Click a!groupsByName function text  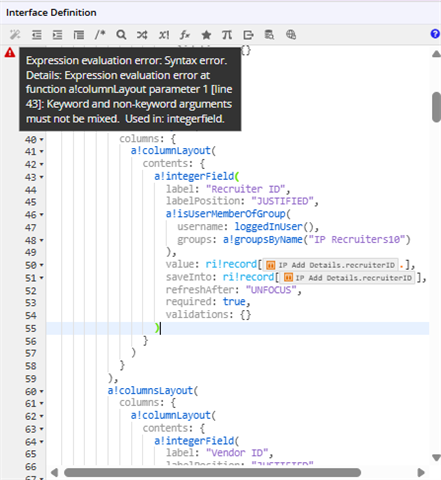[x=263, y=239]
